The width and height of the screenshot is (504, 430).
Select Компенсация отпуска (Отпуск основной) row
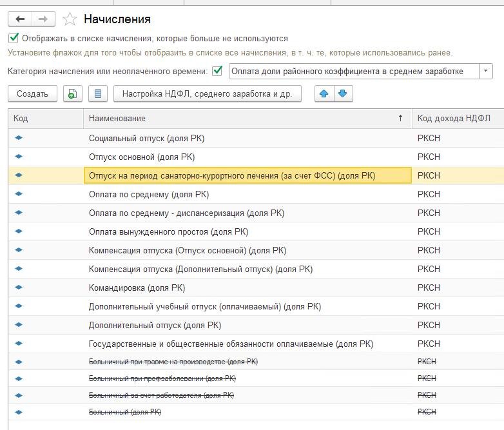coord(256,250)
